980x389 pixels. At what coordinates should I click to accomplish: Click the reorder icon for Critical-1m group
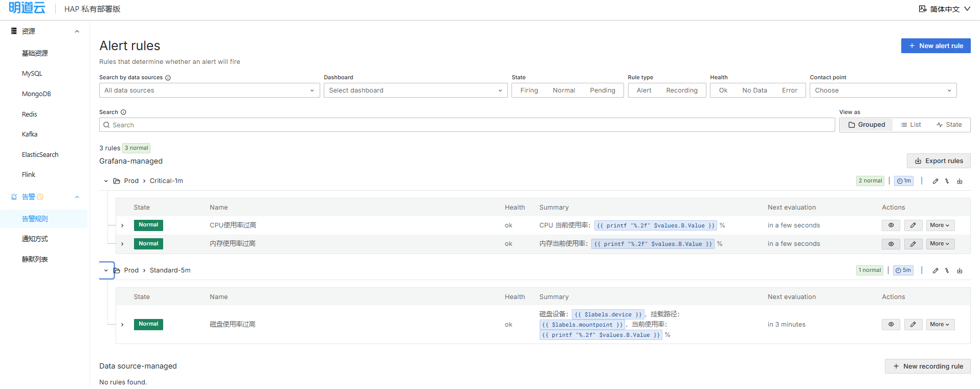[947, 181]
